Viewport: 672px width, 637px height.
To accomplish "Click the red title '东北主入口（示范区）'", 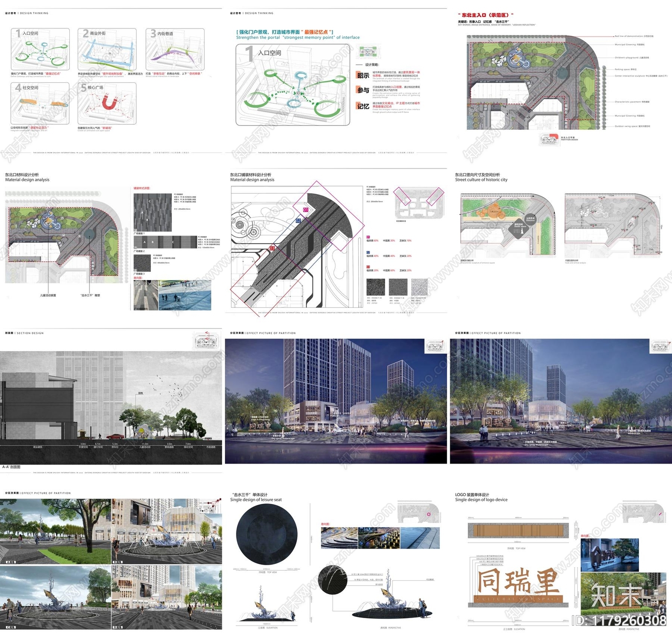I will tap(486, 15).
